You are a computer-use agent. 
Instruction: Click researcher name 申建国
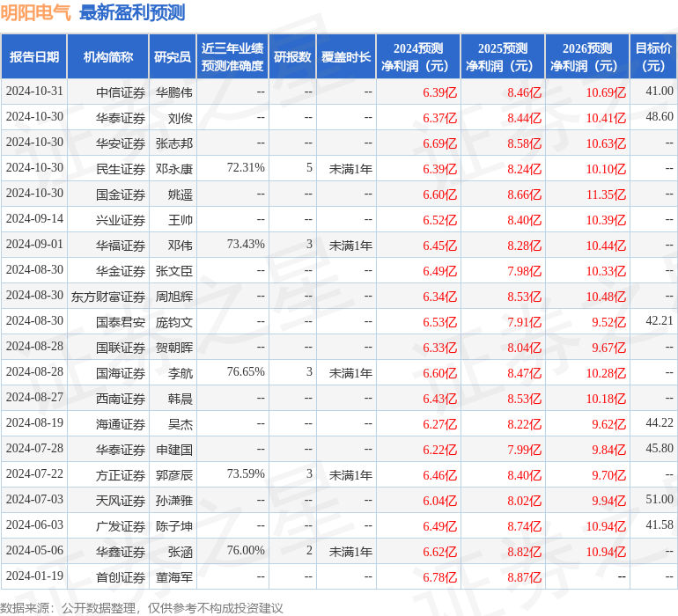pos(173,450)
